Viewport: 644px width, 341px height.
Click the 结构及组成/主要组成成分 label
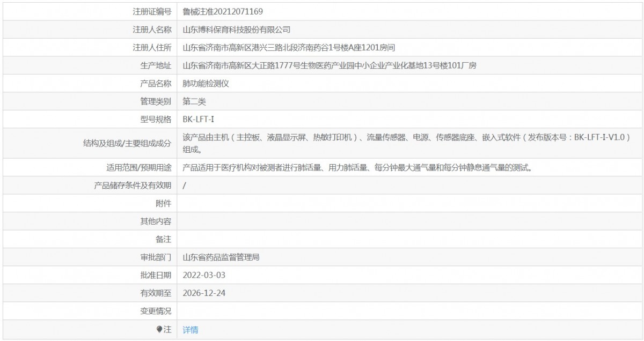127,144
